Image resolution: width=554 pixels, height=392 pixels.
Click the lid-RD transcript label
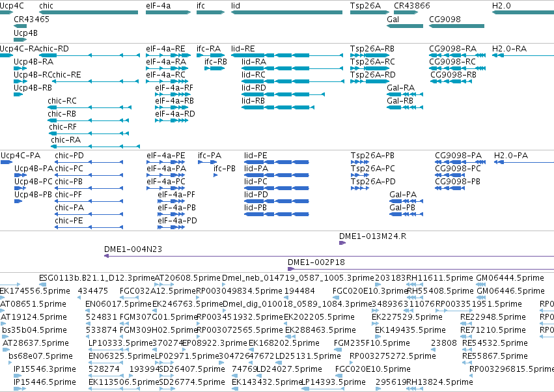click(254, 88)
